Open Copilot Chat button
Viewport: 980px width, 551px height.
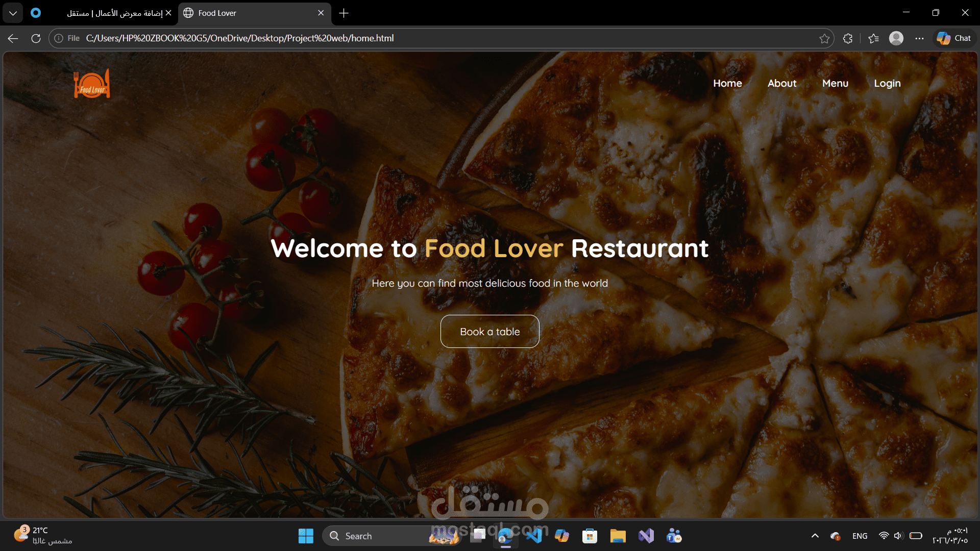[954, 38]
